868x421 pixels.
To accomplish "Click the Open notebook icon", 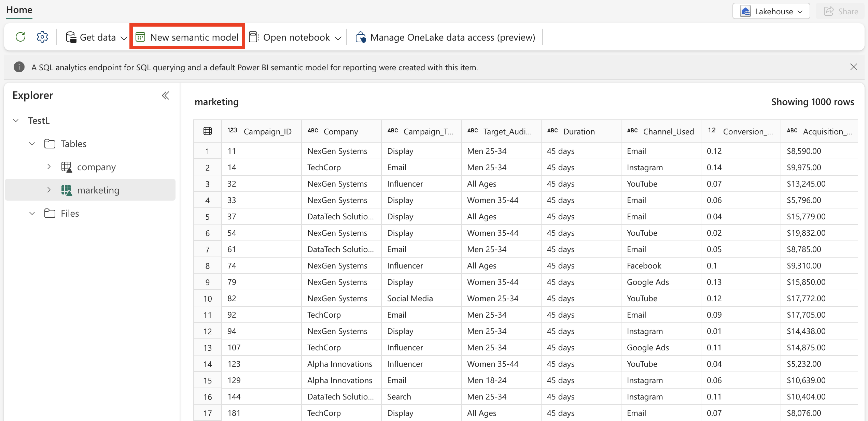I will point(254,37).
